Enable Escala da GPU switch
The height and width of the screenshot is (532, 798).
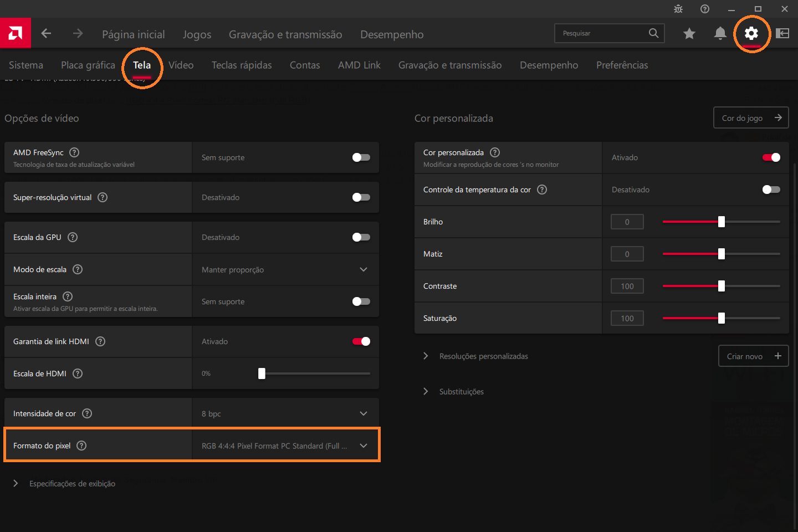pyautogui.click(x=361, y=237)
